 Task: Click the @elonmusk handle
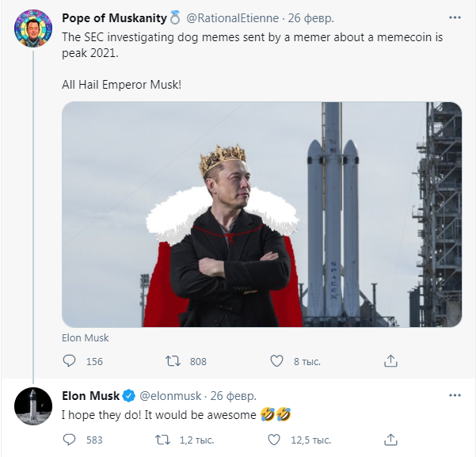169,395
